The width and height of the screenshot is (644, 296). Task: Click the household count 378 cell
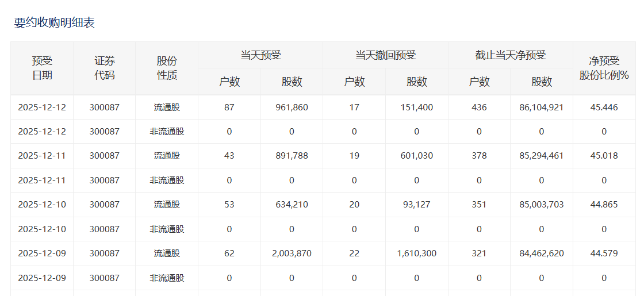pos(479,156)
